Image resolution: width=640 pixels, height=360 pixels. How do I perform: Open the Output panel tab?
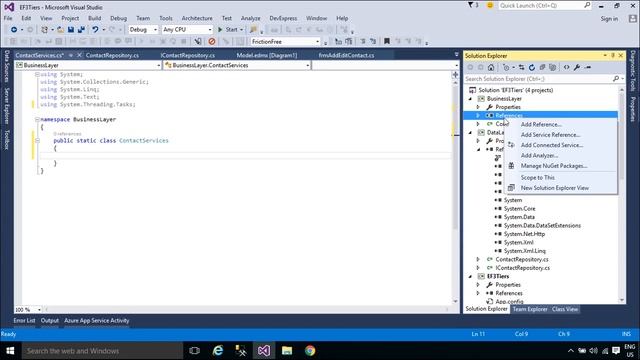point(50,320)
